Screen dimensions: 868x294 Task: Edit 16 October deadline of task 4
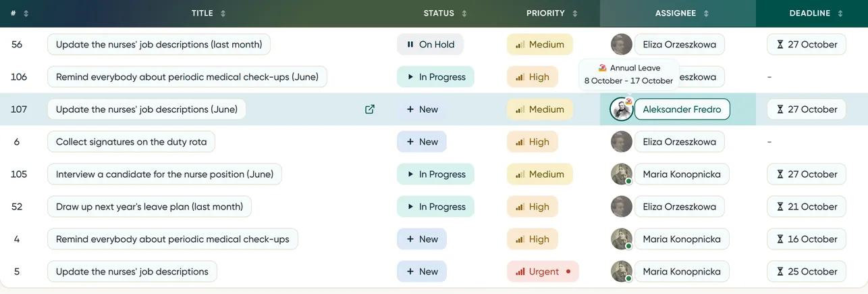click(807, 239)
